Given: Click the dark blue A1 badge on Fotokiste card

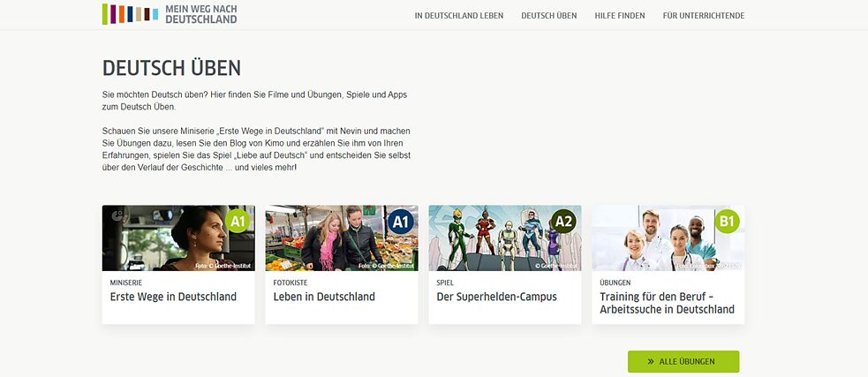Looking at the screenshot, I should [401, 221].
